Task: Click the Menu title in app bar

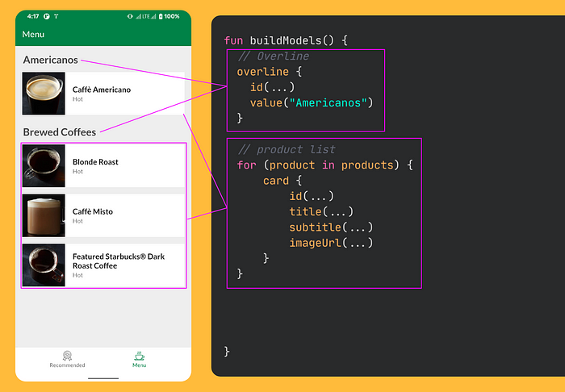Action: pyautogui.click(x=33, y=34)
